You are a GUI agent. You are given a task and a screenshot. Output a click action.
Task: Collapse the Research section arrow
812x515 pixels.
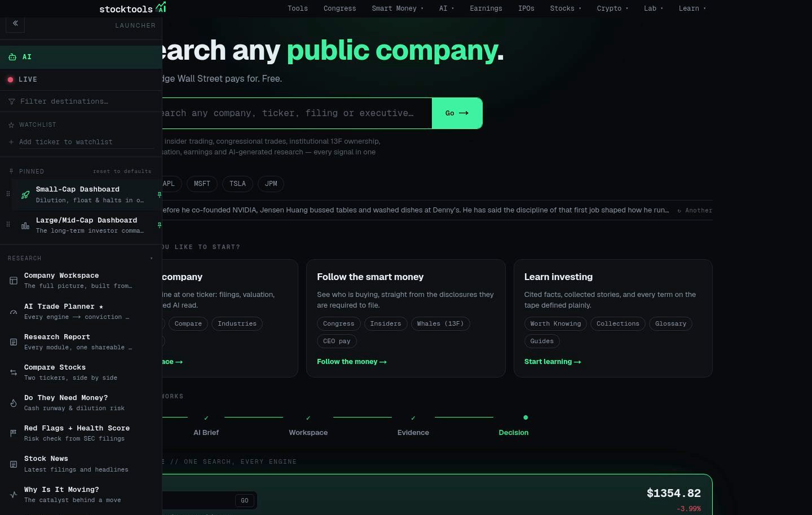pos(151,259)
